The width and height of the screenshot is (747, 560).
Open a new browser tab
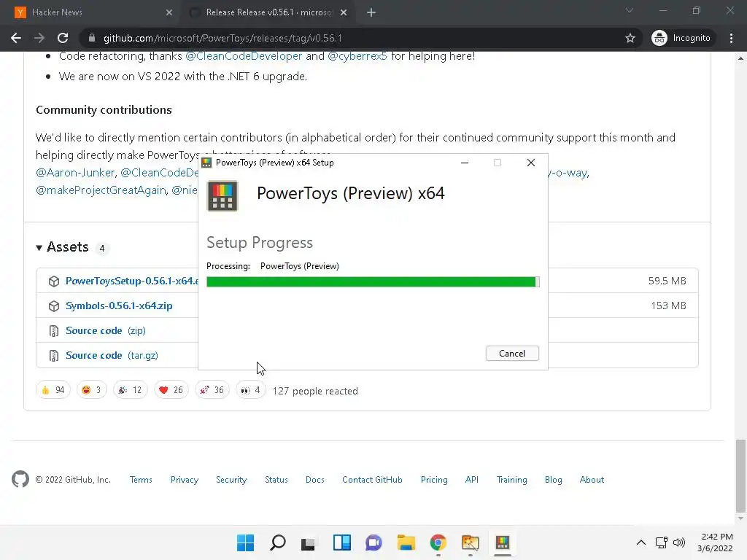pyautogui.click(x=371, y=12)
